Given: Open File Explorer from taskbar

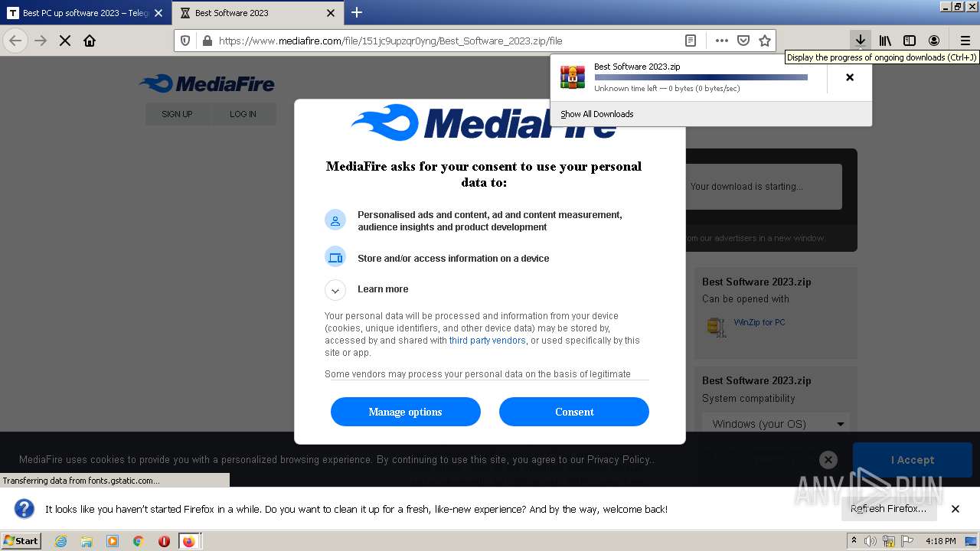Looking at the screenshot, I should tap(87, 541).
